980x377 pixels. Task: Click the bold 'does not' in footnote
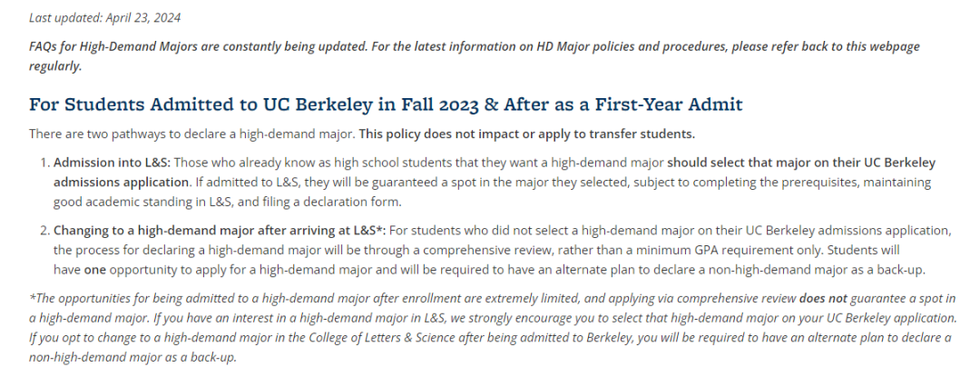tap(823, 298)
